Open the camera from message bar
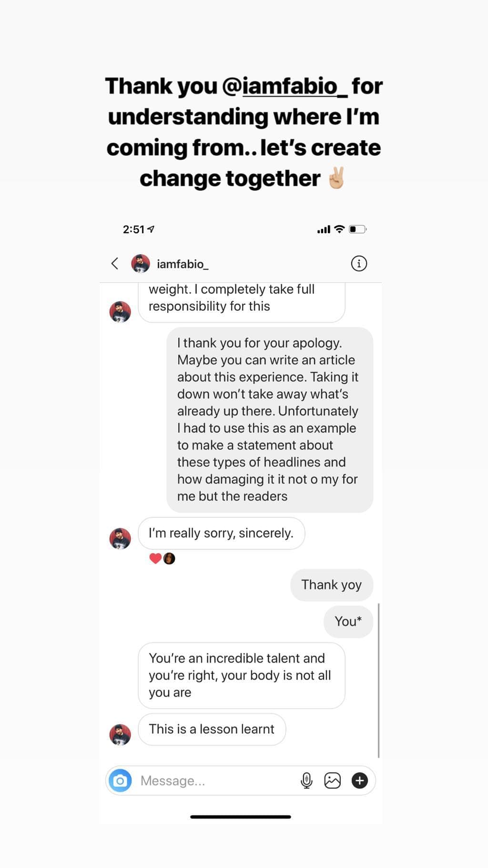 [120, 781]
